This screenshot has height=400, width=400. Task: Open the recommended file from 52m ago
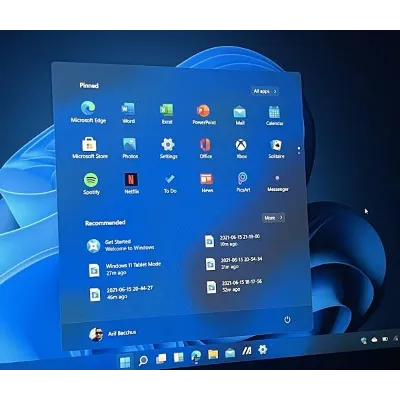coord(234,286)
